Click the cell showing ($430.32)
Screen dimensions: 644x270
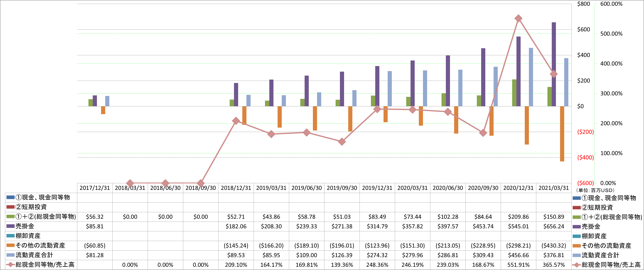pos(554,246)
